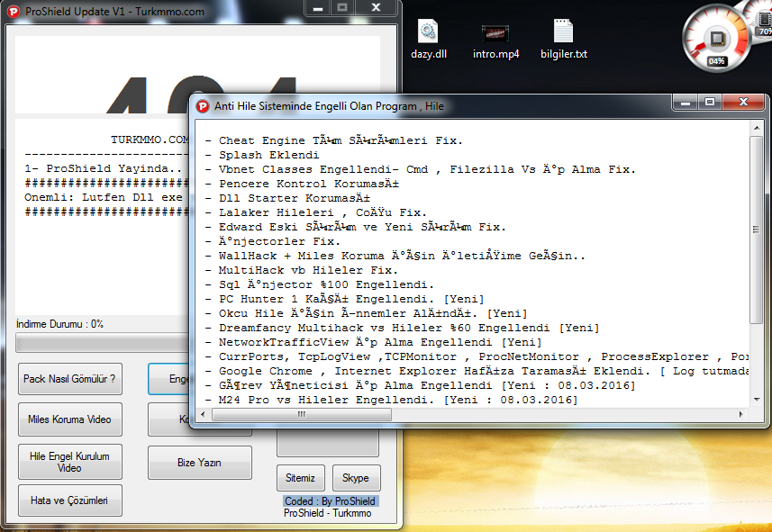Screen dimensions: 772x532
Task: Open Hata ve Çözümleri button
Action: point(70,500)
